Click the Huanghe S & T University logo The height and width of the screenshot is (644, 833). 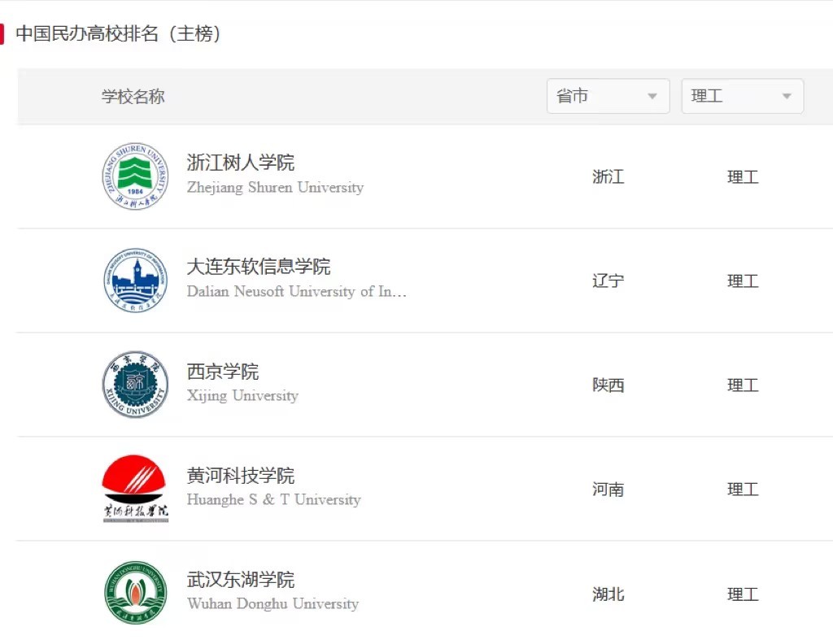click(x=135, y=489)
